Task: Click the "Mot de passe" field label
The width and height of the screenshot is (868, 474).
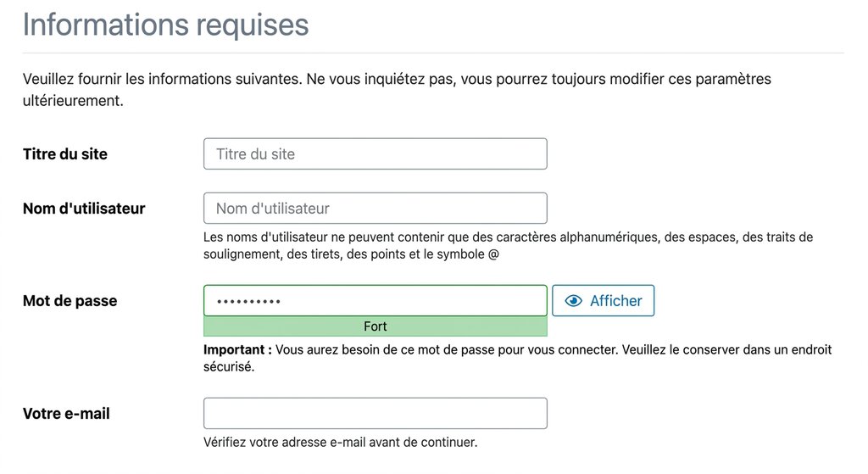Action: point(70,301)
